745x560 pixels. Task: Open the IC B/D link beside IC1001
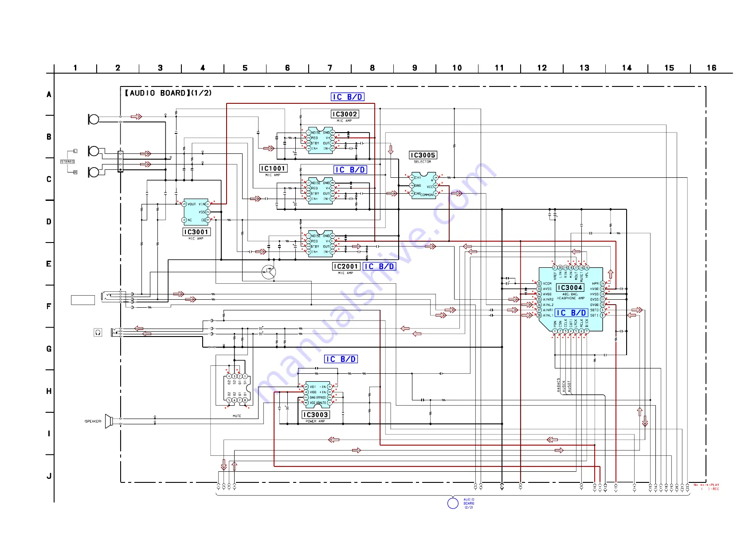point(350,170)
